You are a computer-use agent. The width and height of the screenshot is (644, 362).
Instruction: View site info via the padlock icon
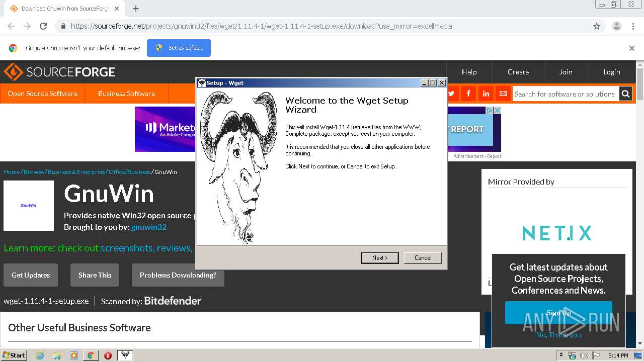[x=63, y=26]
